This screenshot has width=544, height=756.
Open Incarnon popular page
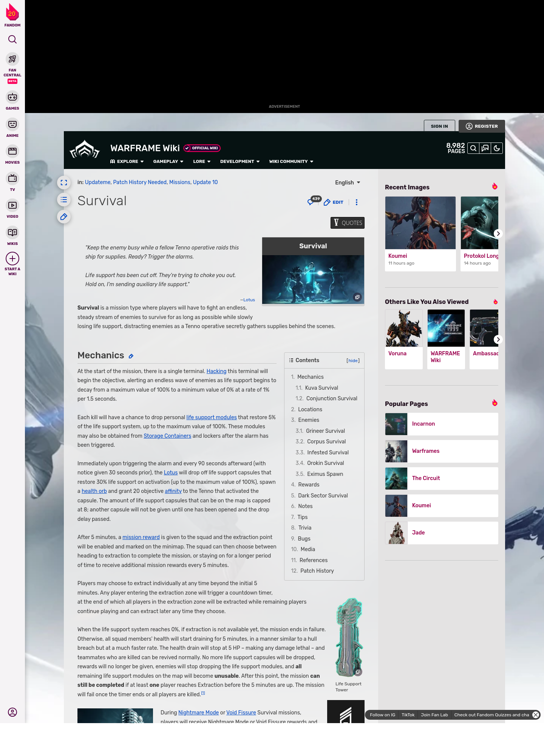442,424
